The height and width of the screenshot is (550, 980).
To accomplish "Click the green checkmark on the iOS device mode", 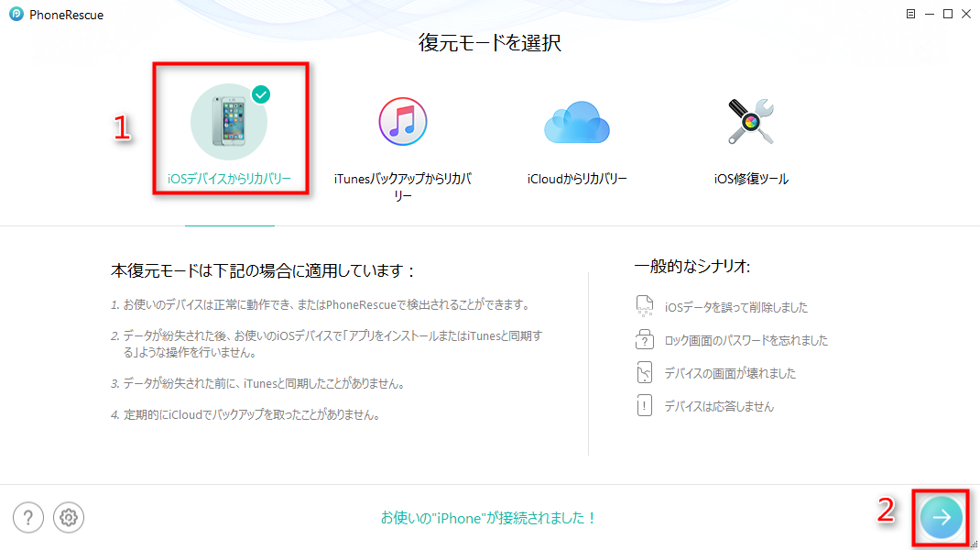I will point(261,94).
